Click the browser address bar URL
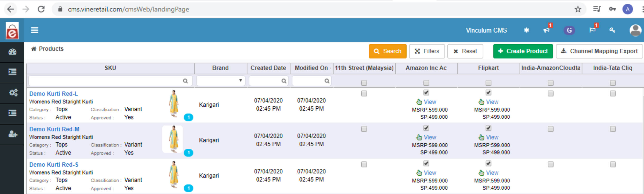Screen dimensions: 644x194 click(x=128, y=9)
